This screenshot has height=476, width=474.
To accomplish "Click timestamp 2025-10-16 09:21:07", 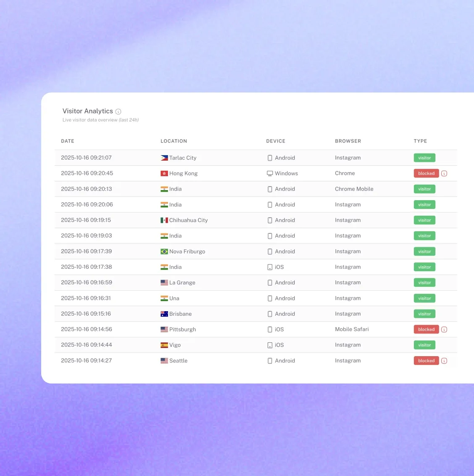I will point(86,158).
